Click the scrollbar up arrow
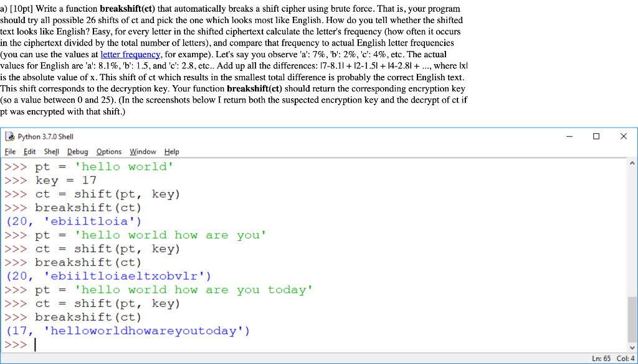Image resolution: width=638 pixels, height=364 pixels. (632, 162)
